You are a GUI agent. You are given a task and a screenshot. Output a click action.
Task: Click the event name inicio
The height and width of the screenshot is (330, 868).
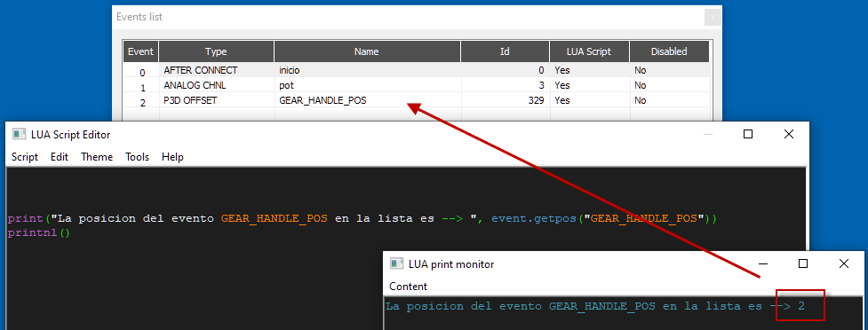click(x=290, y=70)
